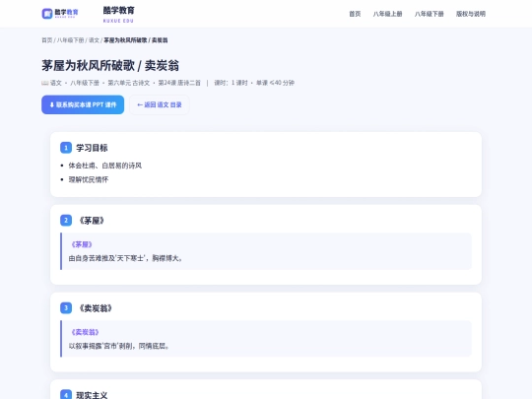Click the number 2 badge beside 《茅屋》
532x399 pixels.
point(66,221)
